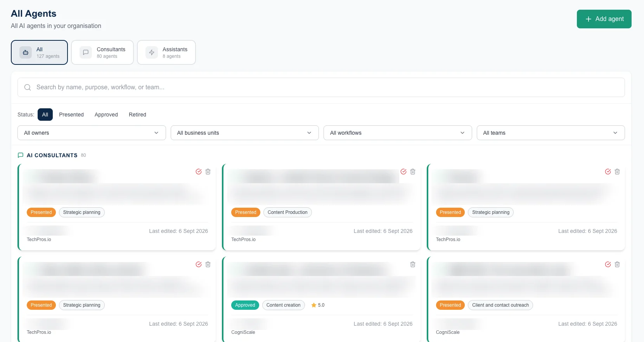Click Last edited date on Client and contact outreach card
Image resolution: width=644 pixels, height=342 pixels.
588,324
